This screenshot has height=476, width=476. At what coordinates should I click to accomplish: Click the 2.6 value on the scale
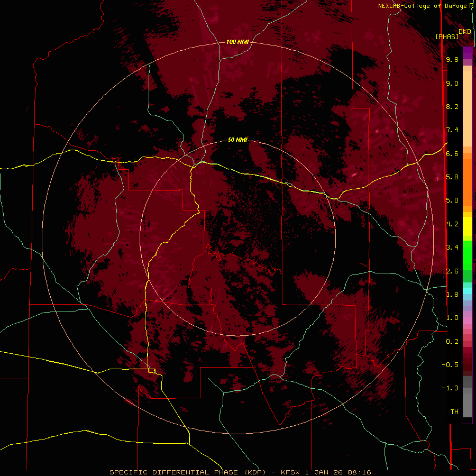coord(452,271)
